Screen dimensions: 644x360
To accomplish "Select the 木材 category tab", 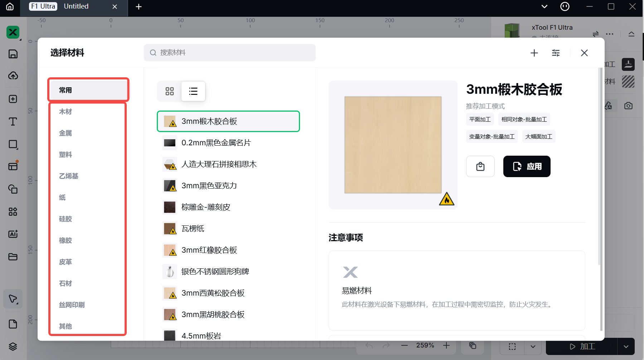I will click(66, 112).
